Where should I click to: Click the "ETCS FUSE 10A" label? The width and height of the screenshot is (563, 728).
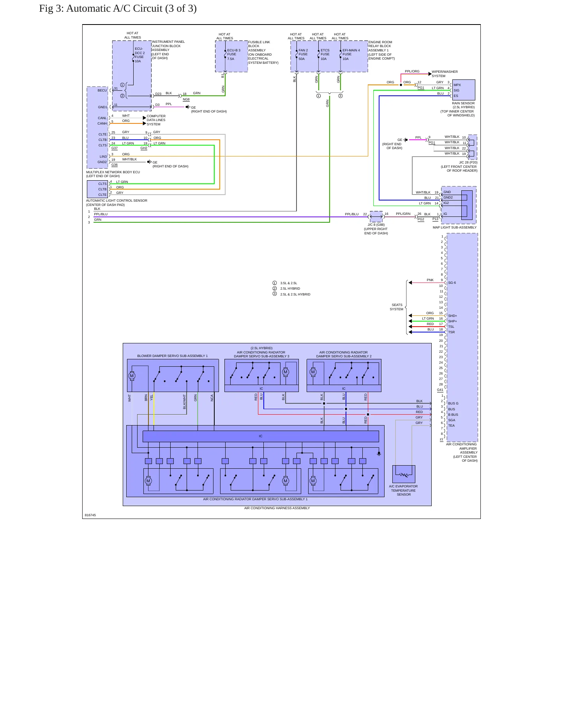(325, 55)
